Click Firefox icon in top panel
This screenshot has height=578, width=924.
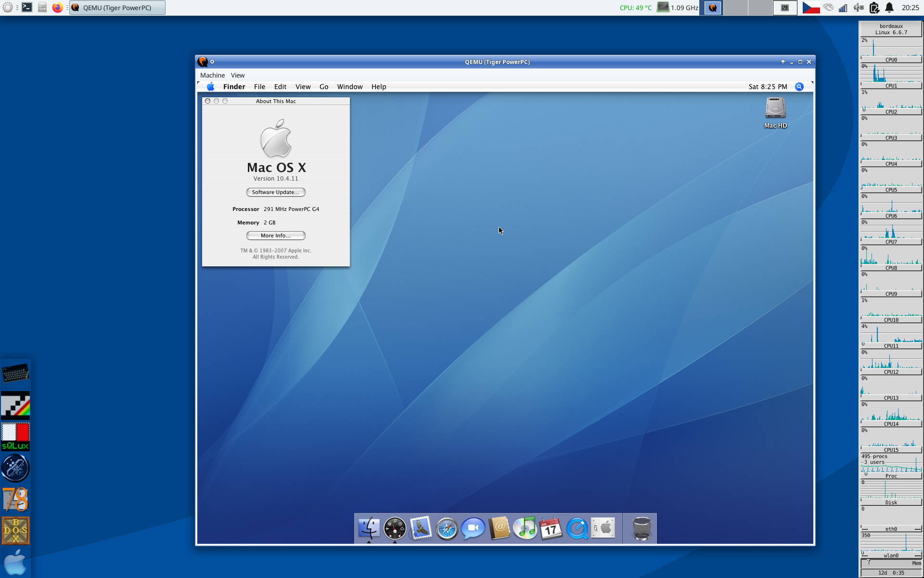[57, 8]
